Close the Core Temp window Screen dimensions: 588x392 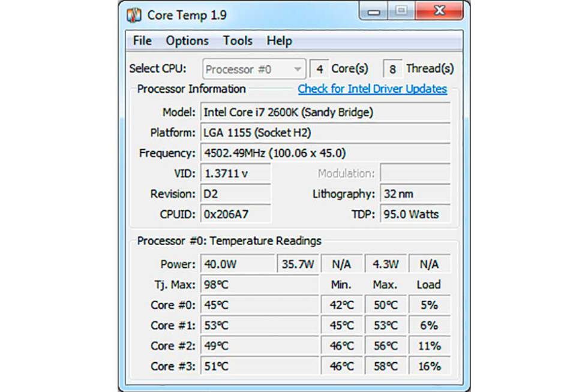coord(439,11)
